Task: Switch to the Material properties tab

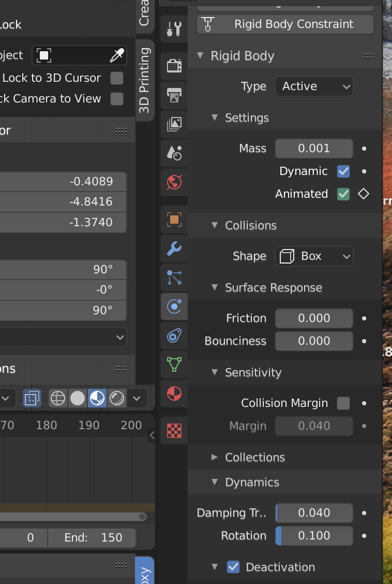Action: click(174, 393)
